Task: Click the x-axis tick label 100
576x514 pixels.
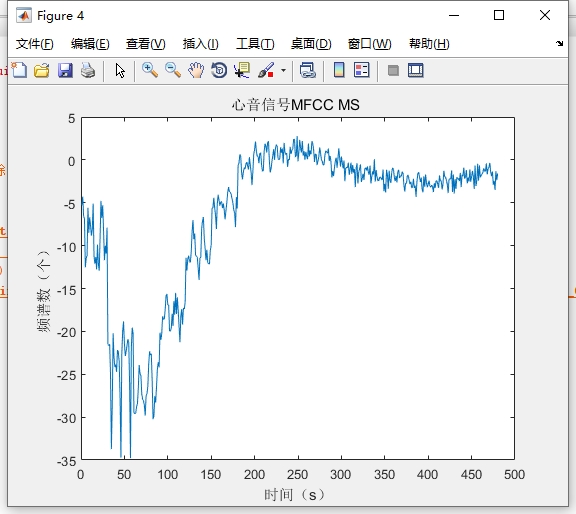Action: (168, 474)
